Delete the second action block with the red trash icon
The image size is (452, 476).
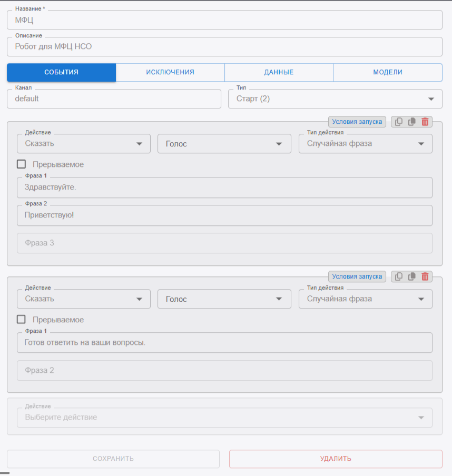tap(425, 276)
